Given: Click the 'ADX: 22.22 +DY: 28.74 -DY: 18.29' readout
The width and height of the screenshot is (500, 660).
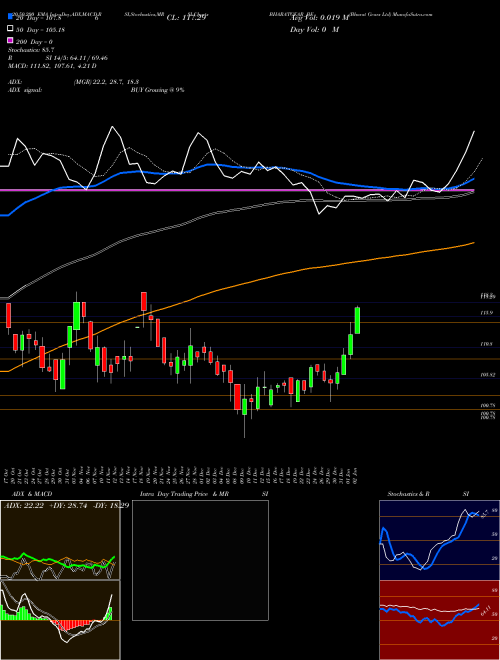Looking at the screenshot, I should (x=66, y=505).
